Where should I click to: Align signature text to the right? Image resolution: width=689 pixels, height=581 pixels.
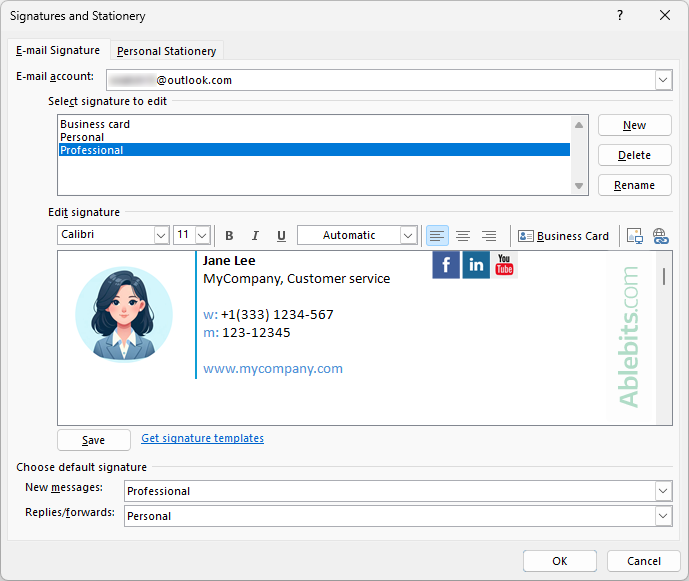click(489, 236)
